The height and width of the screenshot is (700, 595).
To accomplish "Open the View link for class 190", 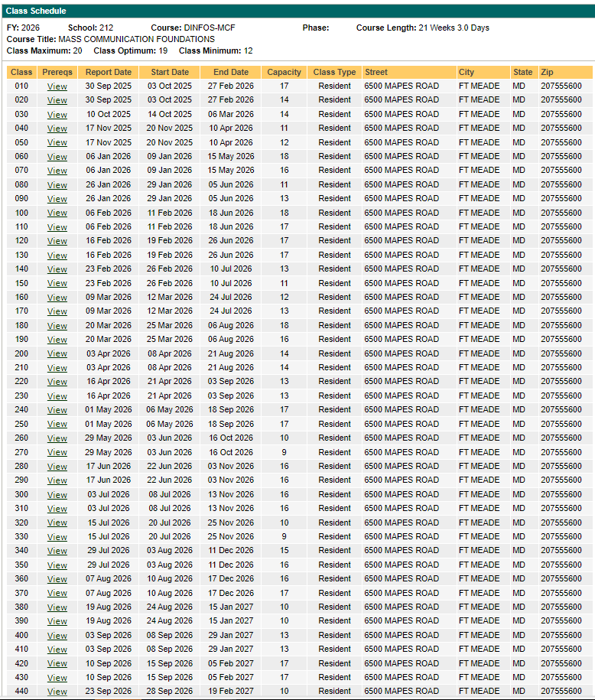I will (57, 340).
